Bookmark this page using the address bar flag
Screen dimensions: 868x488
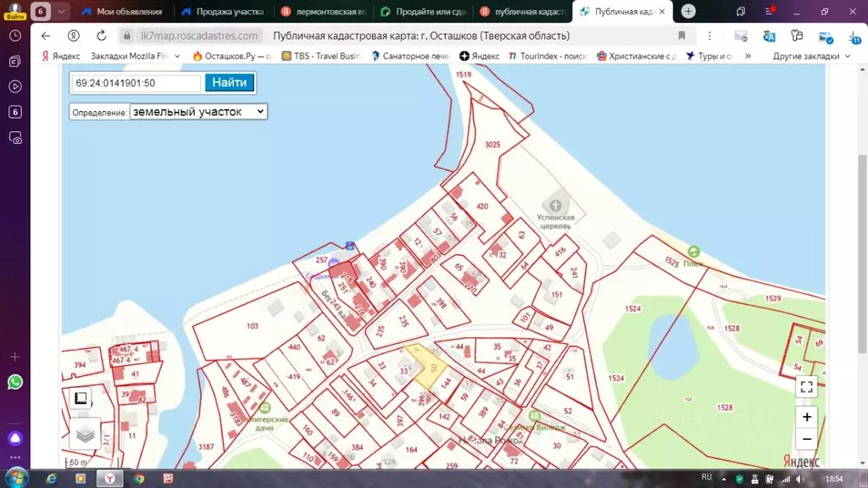pyautogui.click(x=682, y=36)
